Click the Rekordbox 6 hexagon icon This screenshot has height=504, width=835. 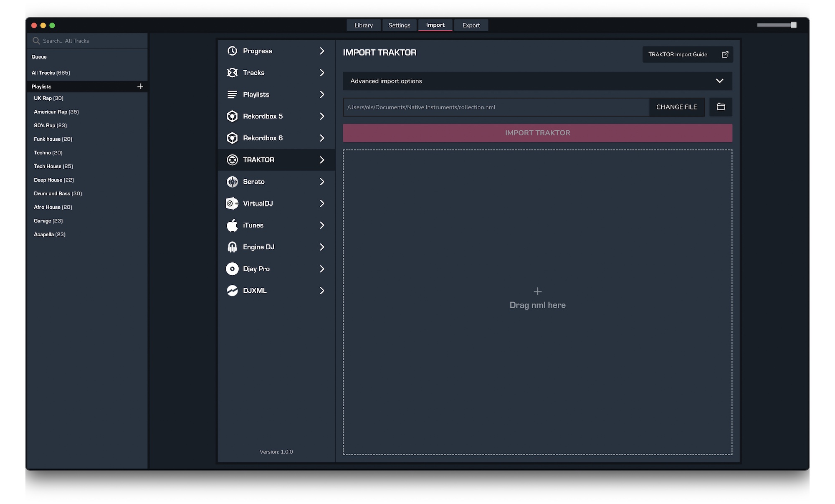coord(232,138)
